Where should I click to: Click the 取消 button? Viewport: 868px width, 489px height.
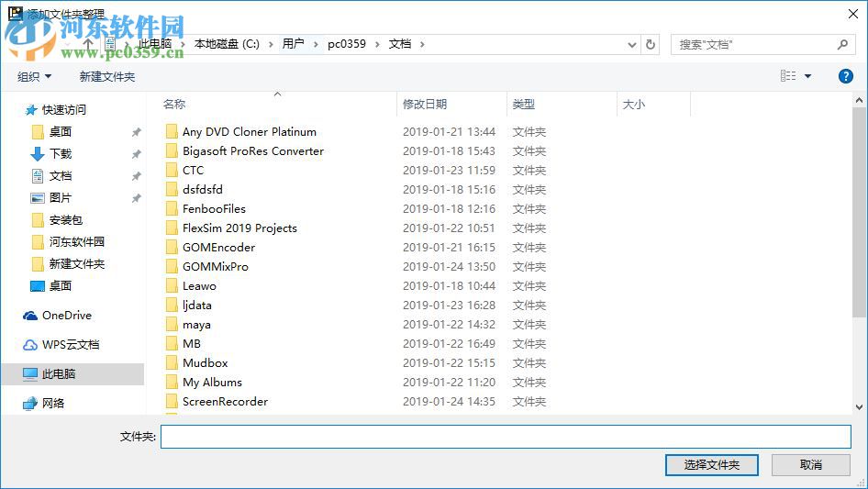coord(810,465)
